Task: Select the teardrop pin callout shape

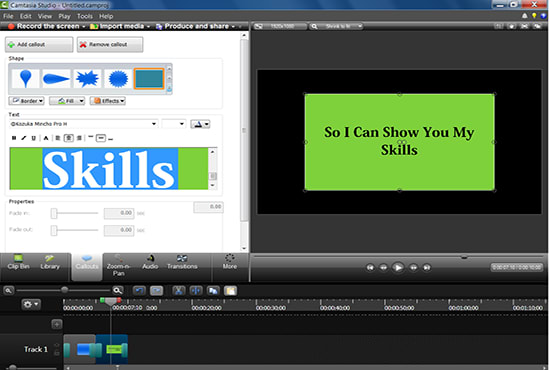Action: 25,78
